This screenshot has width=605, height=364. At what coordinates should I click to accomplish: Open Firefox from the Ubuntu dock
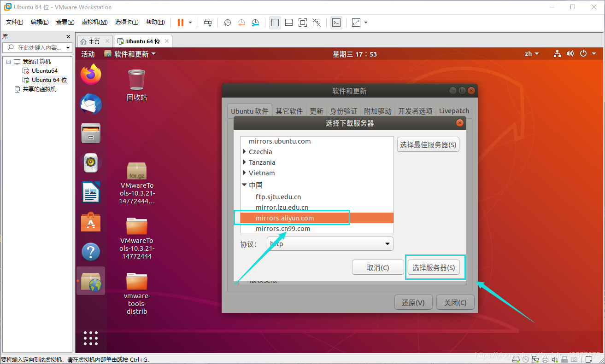[91, 74]
